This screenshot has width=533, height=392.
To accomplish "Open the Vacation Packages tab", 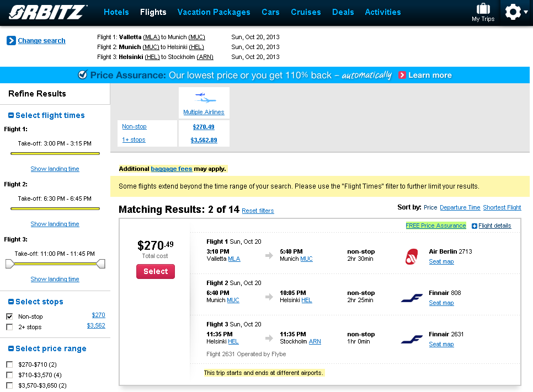I will [214, 12].
